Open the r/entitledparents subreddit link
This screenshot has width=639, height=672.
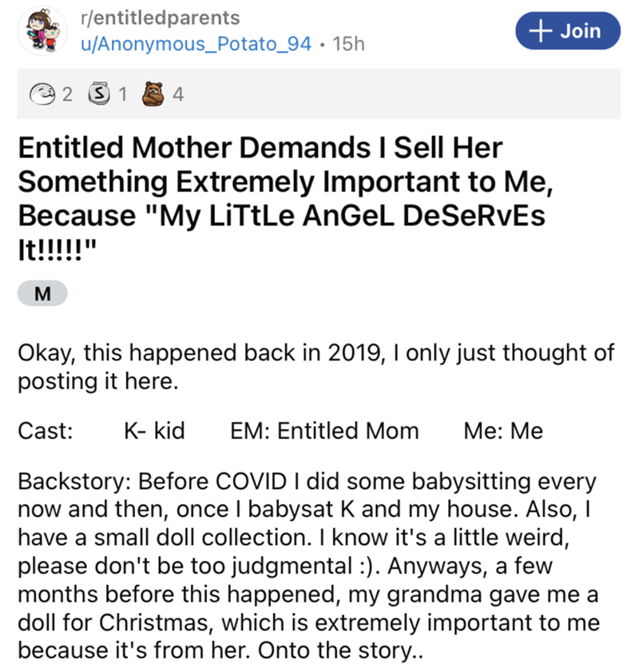point(161,18)
